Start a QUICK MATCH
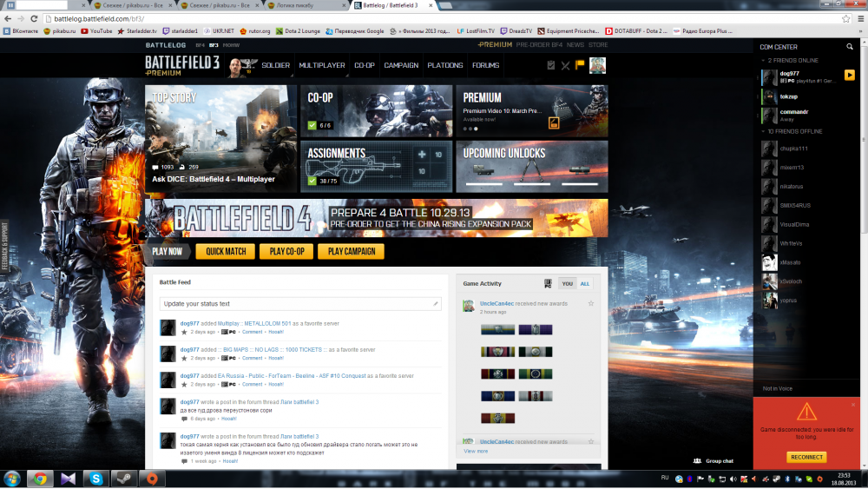This screenshot has height=489, width=868. [226, 251]
